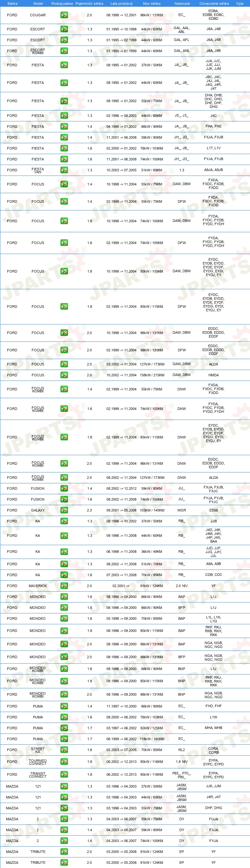
Task: Click the fuel icon in the Mondeo 70kW / 95KM row
Action: 64,619
